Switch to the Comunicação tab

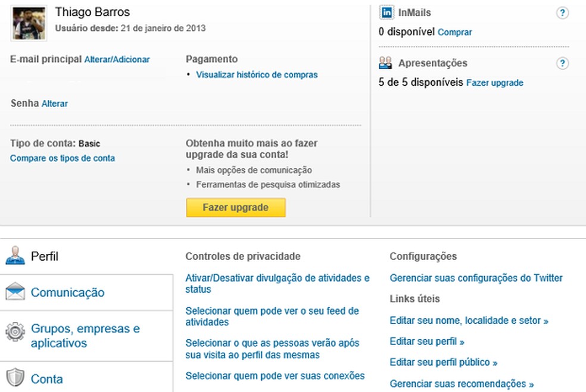(x=67, y=292)
